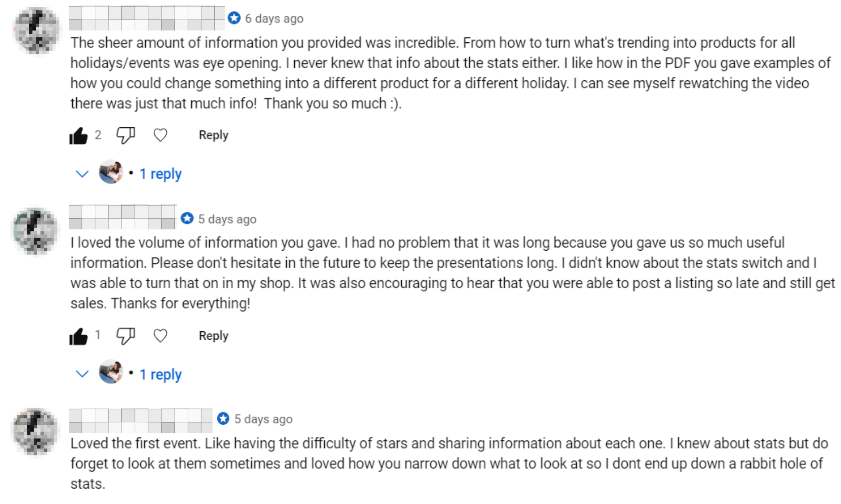
Task: Open the '1 reply' link under first comment
Action: coord(160,174)
